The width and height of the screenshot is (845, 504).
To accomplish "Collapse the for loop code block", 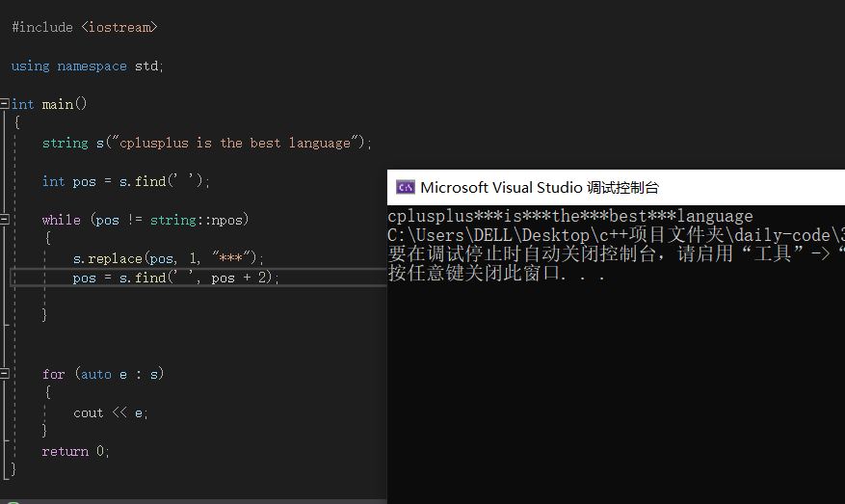I will coord(5,374).
